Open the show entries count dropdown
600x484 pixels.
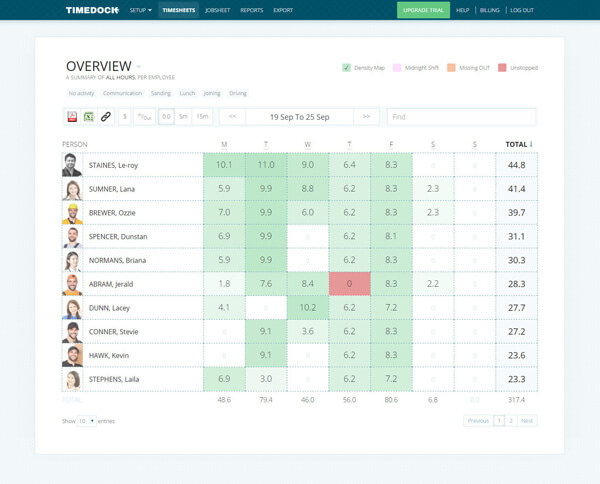(x=85, y=421)
